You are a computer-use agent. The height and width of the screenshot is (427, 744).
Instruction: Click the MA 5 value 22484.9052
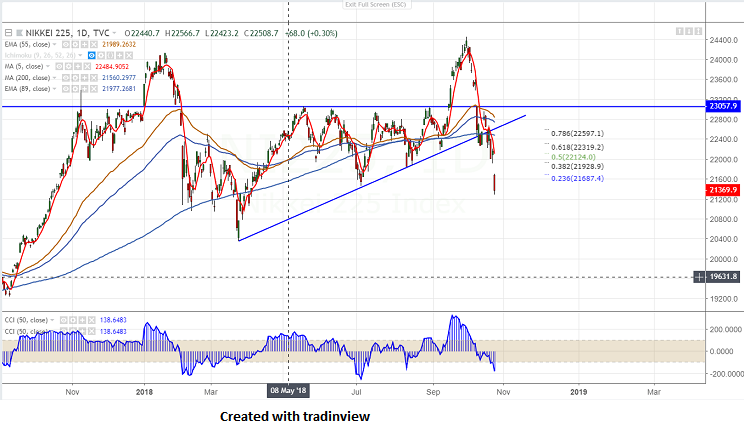click(x=112, y=66)
